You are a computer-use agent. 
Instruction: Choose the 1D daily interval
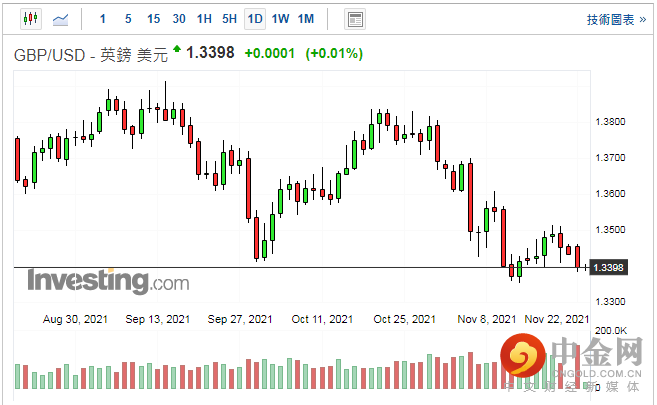click(x=255, y=19)
